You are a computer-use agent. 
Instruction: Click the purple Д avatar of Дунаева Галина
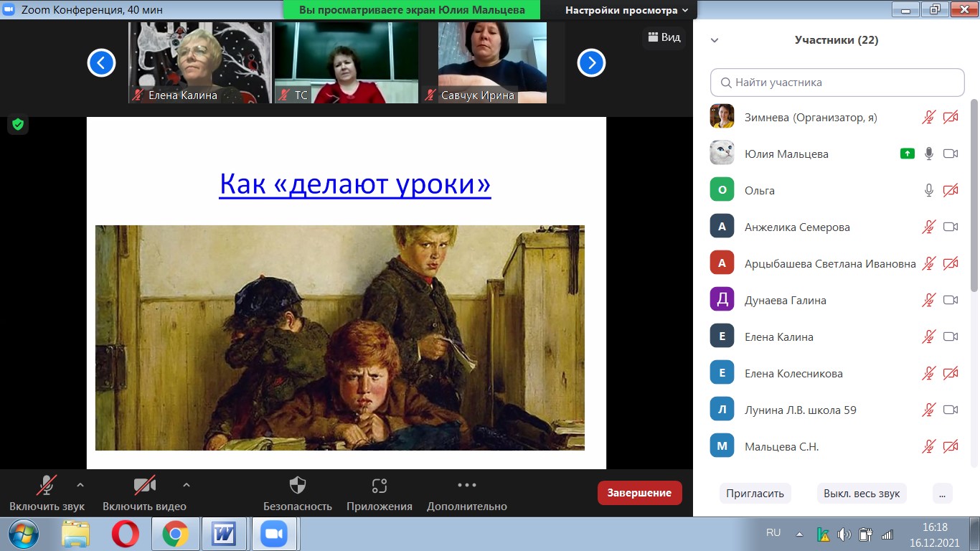[x=722, y=300]
